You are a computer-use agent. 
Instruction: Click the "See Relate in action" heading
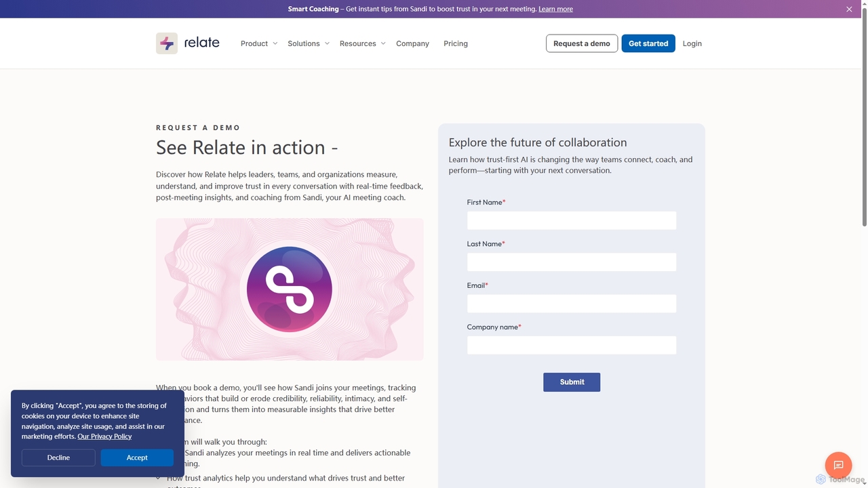click(x=247, y=147)
